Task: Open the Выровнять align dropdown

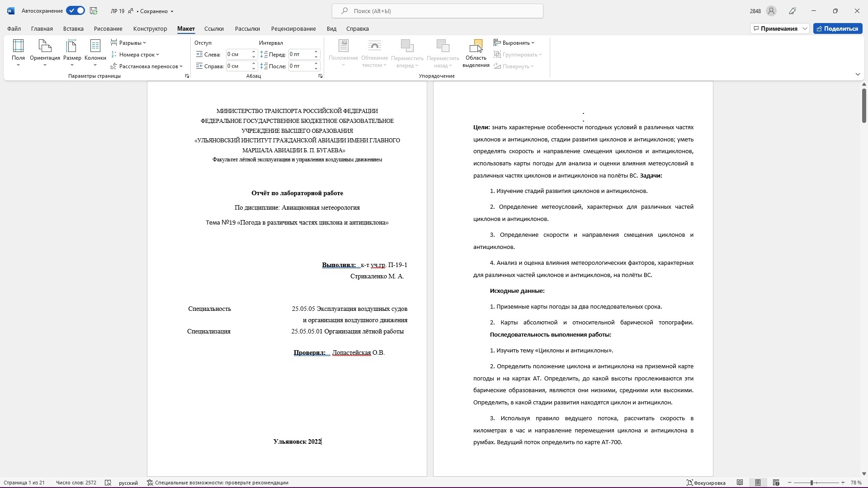Action: 514,43
